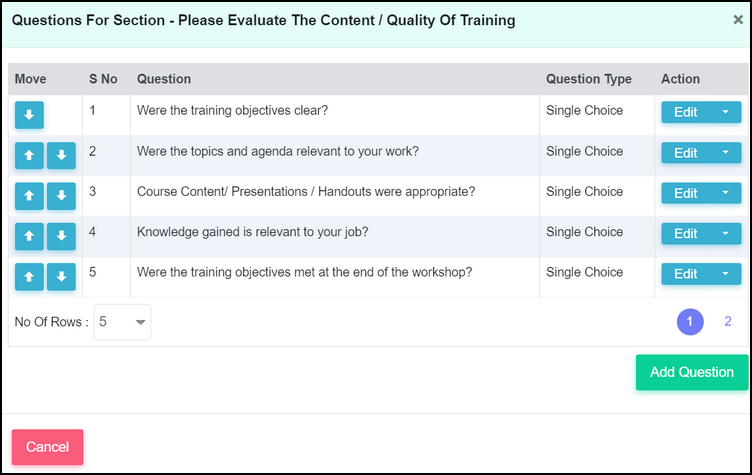Edit the Knowledge gained question
Screen dimensions: 752x475
pyautogui.click(x=686, y=233)
